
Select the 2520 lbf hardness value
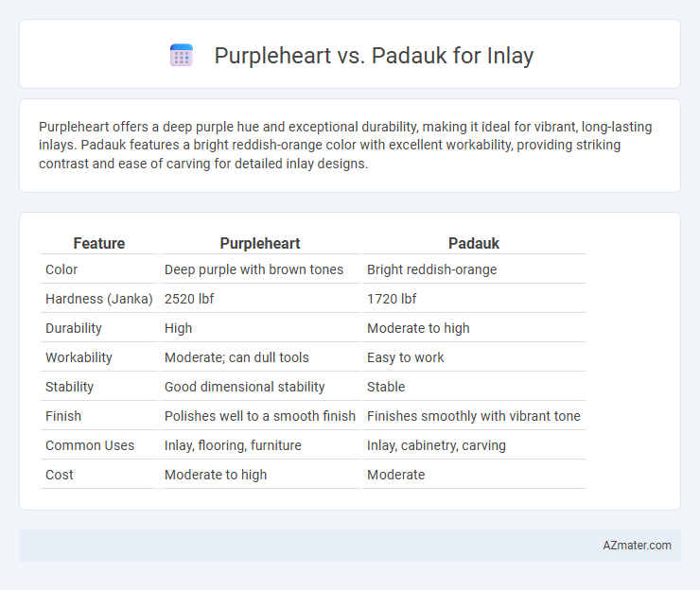pyautogui.click(x=189, y=299)
